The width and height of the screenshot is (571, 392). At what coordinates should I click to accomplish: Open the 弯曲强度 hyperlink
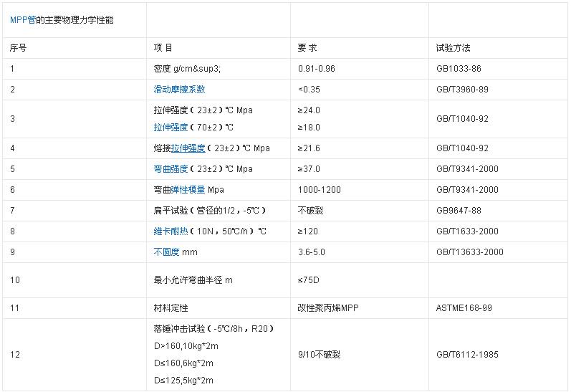(x=171, y=169)
